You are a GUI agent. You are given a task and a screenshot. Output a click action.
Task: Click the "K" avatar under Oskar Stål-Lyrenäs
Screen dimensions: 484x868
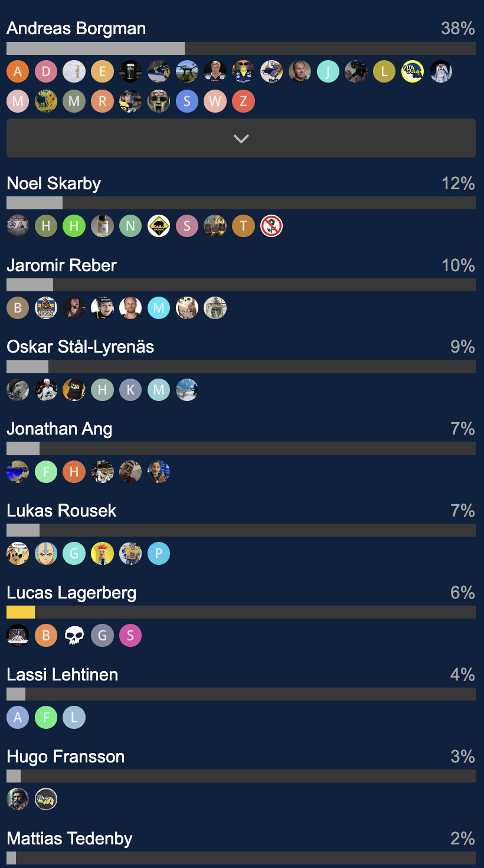coord(130,390)
